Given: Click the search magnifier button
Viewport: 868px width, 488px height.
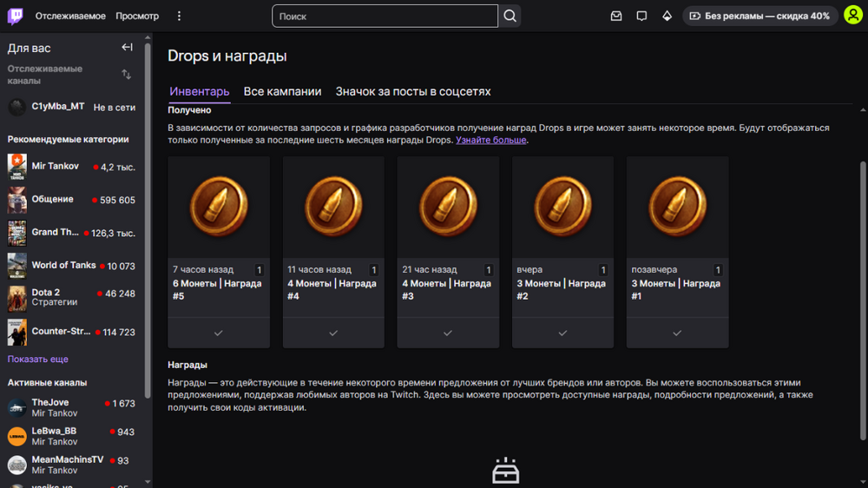Looking at the screenshot, I should [510, 16].
